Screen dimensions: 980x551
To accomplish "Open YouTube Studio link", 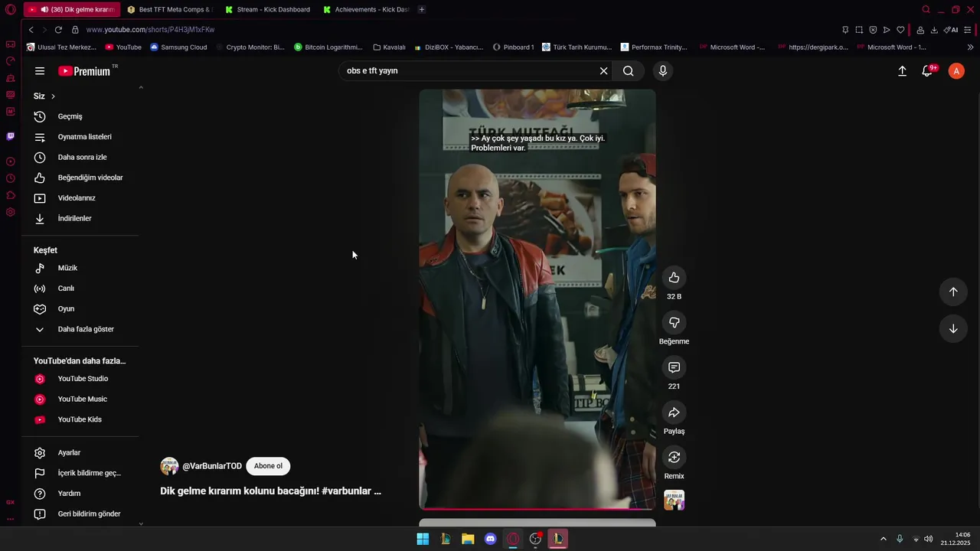I will [80, 379].
